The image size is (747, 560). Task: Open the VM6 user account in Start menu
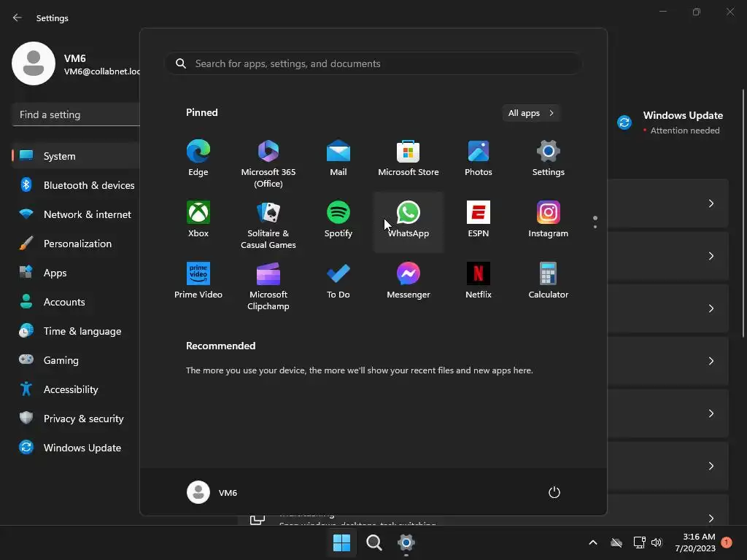point(212,492)
